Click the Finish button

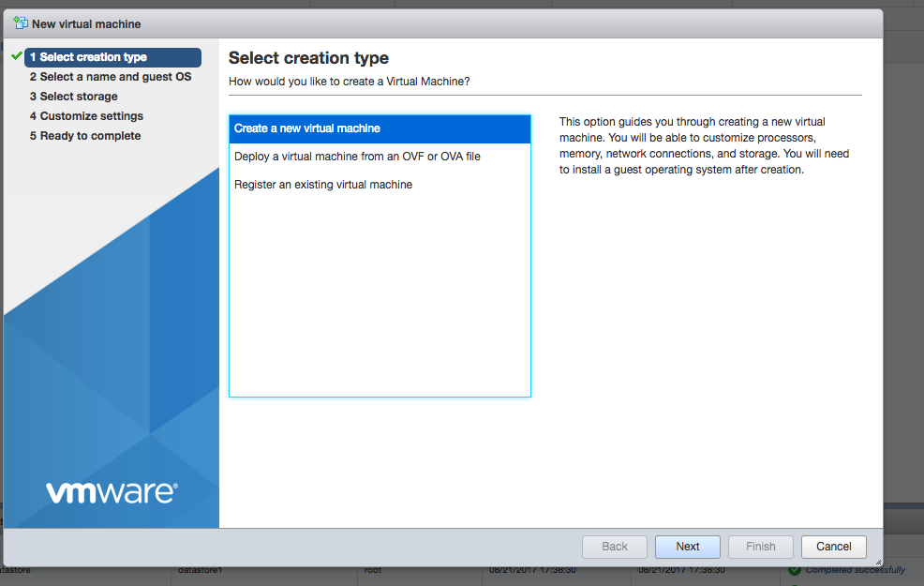pyautogui.click(x=761, y=547)
